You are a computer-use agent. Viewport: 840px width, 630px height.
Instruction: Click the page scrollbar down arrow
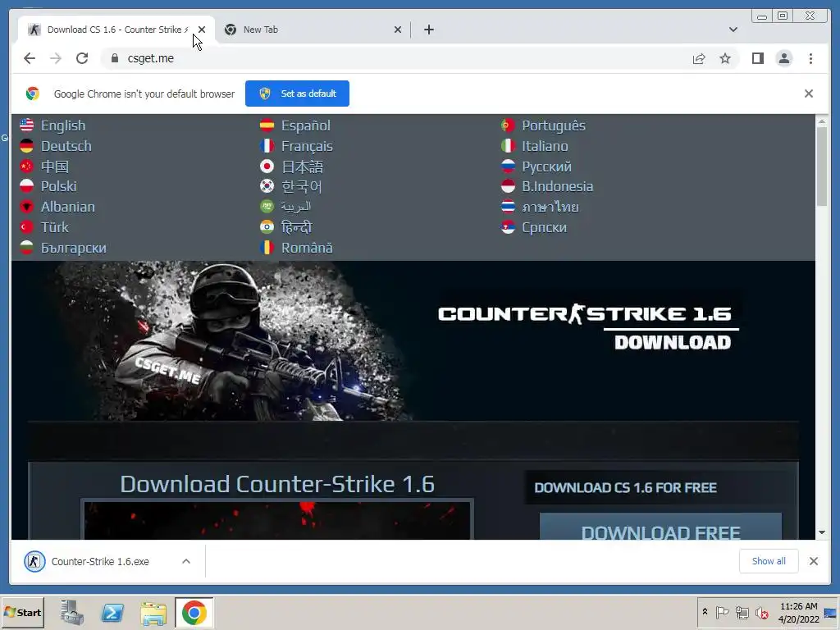(x=822, y=532)
